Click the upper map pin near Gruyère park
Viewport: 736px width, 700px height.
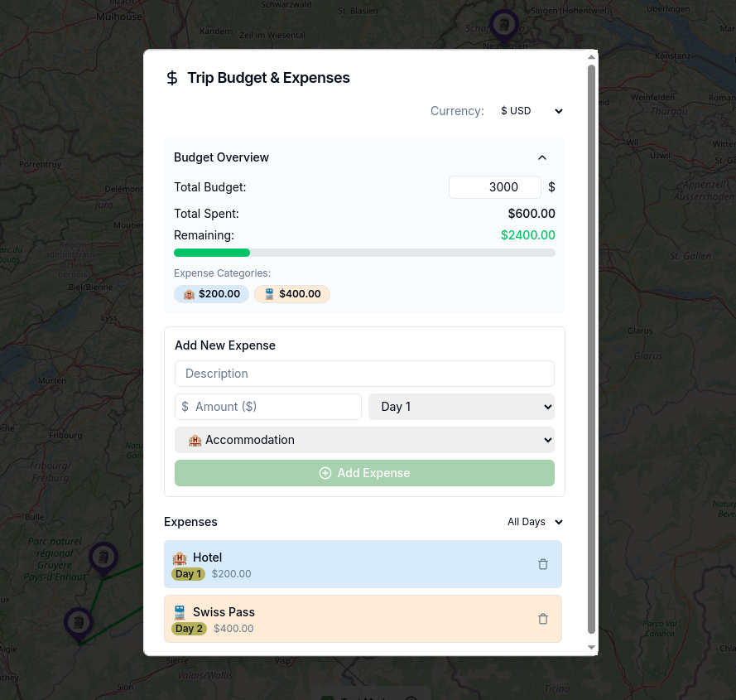tap(103, 559)
